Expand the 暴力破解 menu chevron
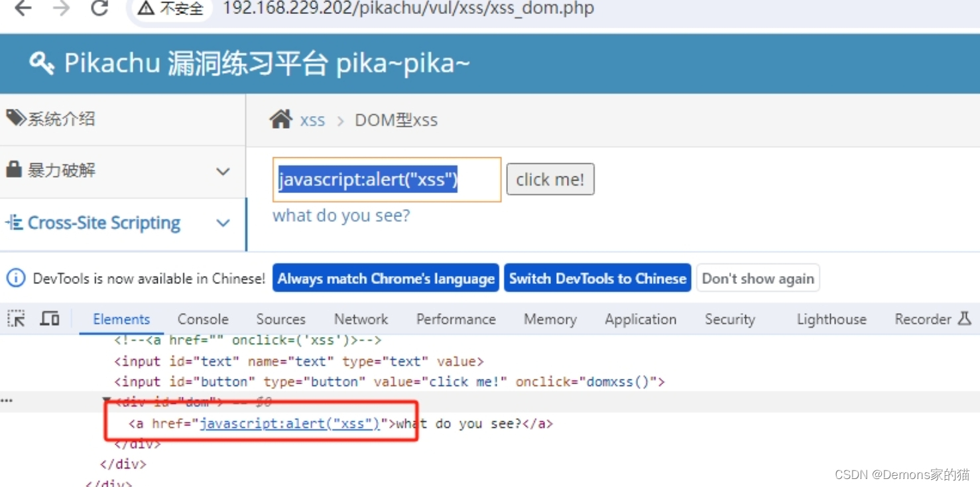The height and width of the screenshot is (487, 980). (x=223, y=171)
